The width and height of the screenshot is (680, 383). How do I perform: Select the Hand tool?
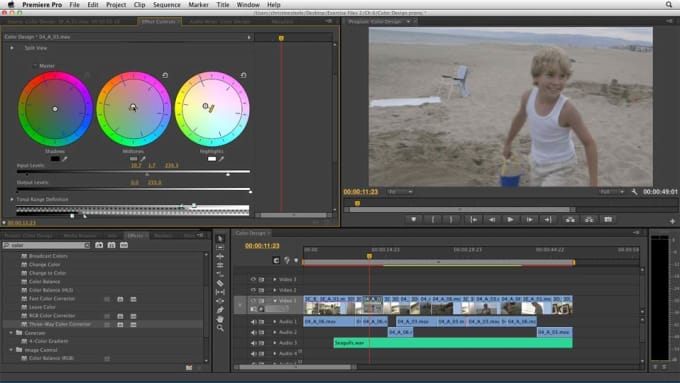click(x=220, y=319)
